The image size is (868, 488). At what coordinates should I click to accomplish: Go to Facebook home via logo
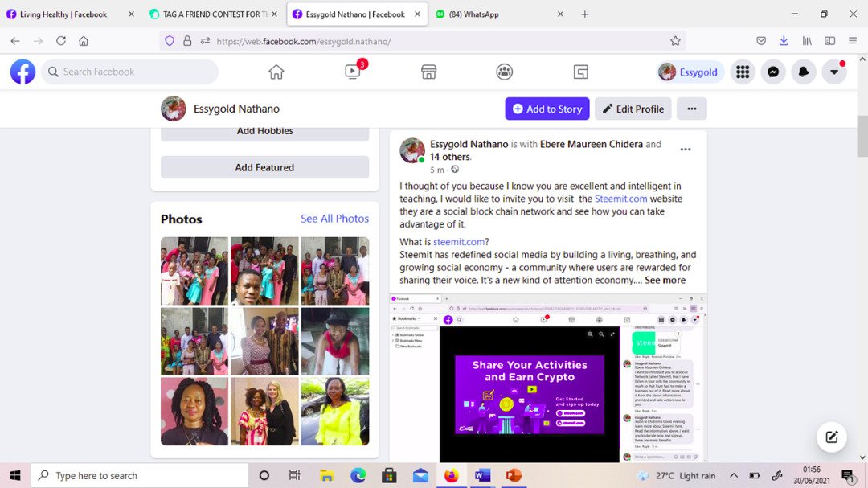tap(23, 72)
